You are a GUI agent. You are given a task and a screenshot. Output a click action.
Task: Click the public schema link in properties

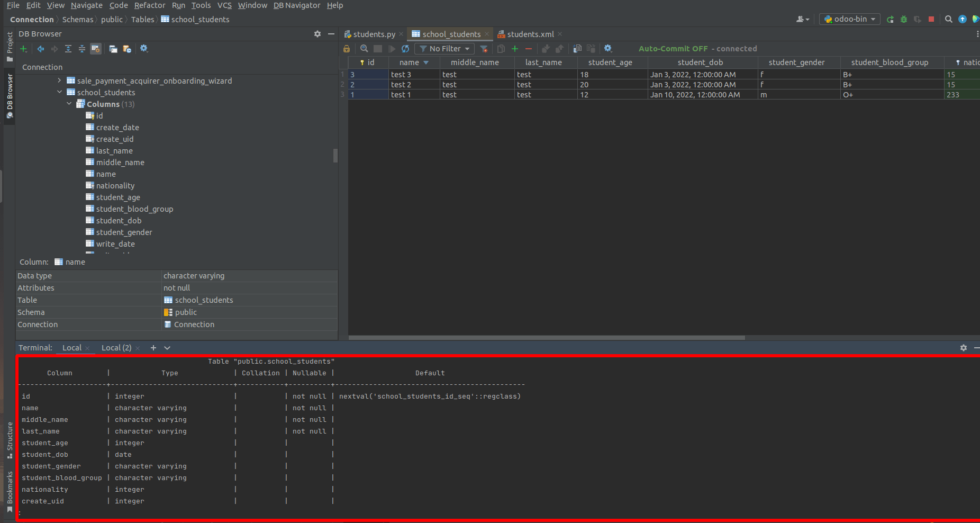tap(186, 312)
